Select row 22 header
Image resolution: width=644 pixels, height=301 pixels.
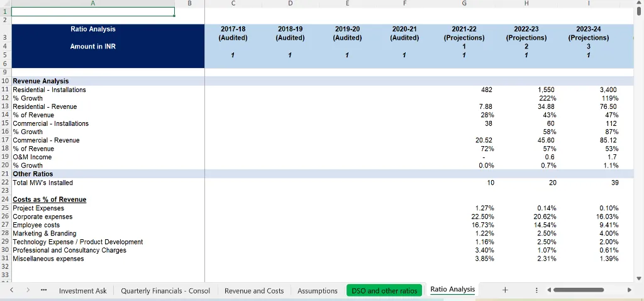point(5,183)
